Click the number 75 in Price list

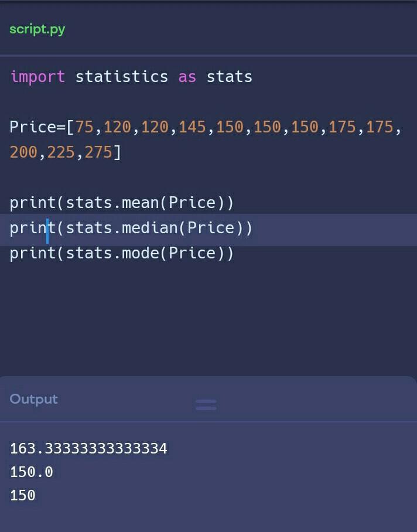(84, 127)
